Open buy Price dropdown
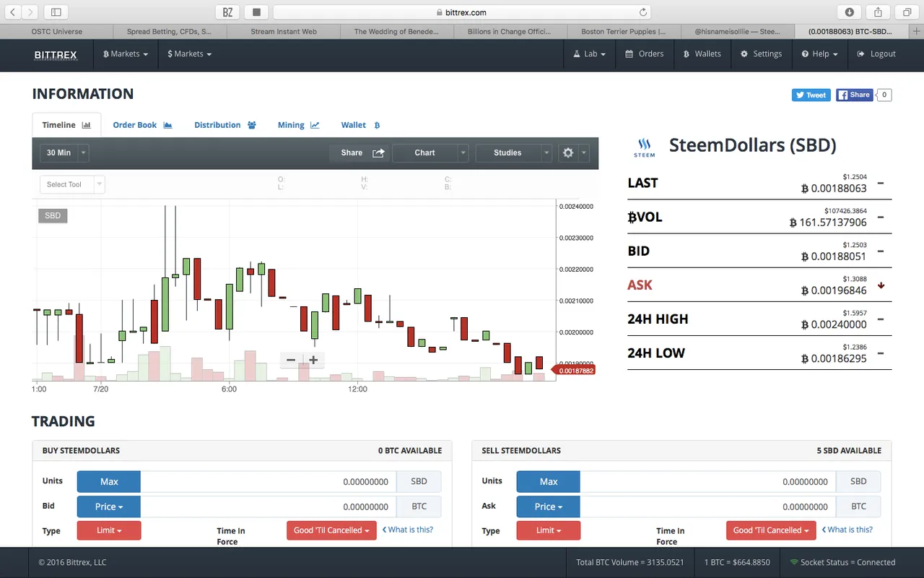Viewport: 924px width, 578px height. pos(109,506)
